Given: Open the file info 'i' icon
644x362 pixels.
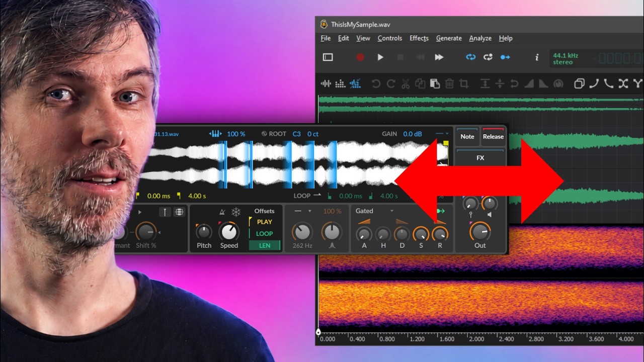Looking at the screenshot, I should 537,57.
